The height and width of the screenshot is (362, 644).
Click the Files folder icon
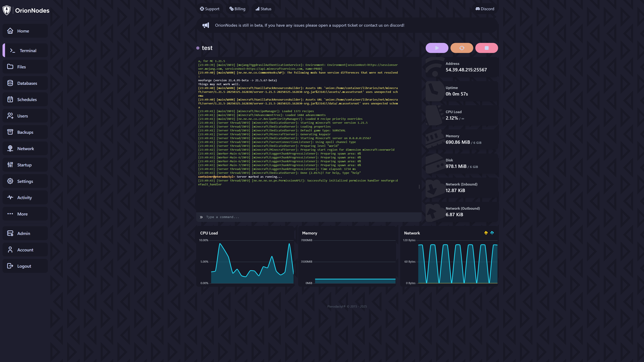click(x=10, y=67)
